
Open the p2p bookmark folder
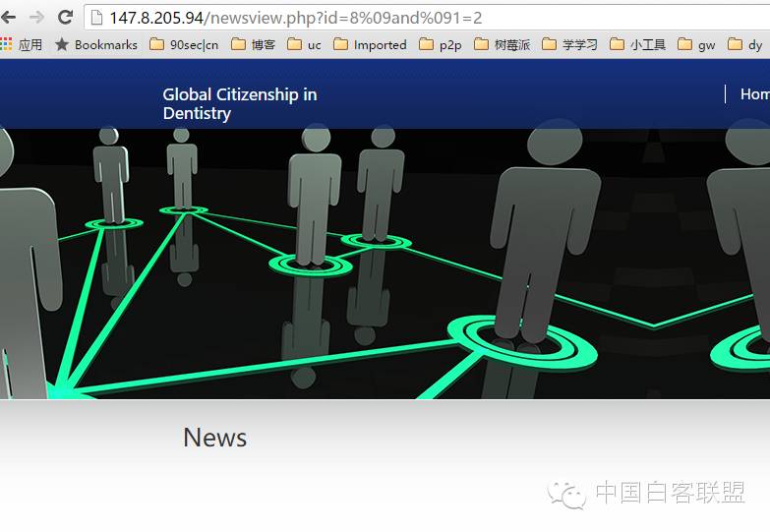coord(441,44)
